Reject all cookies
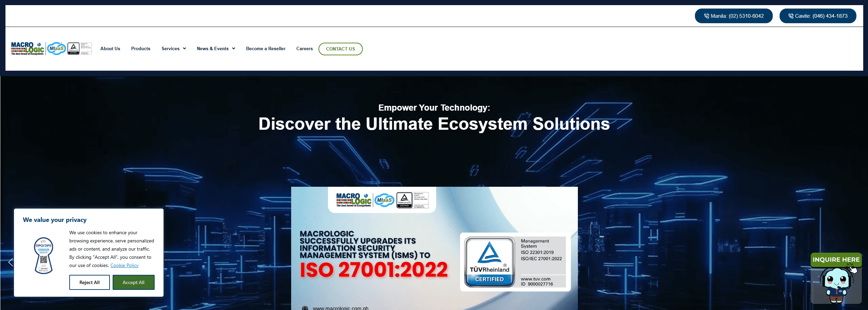This screenshot has height=310, width=868. click(89, 282)
